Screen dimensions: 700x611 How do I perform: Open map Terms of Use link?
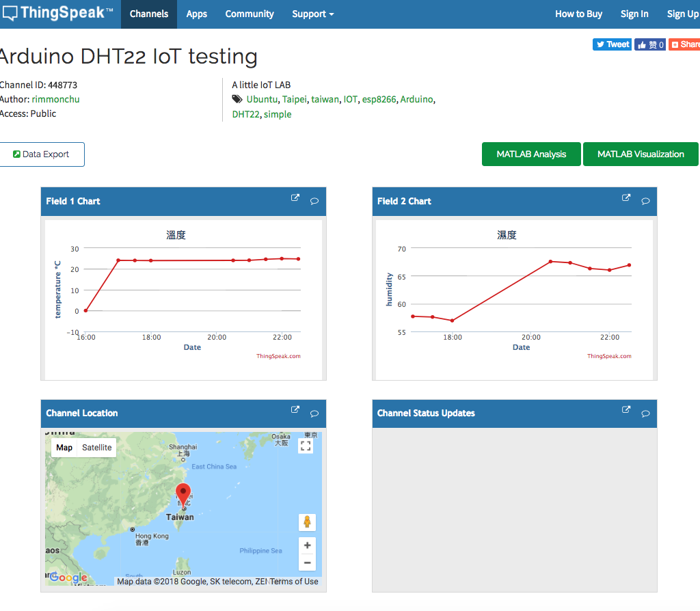click(x=294, y=581)
